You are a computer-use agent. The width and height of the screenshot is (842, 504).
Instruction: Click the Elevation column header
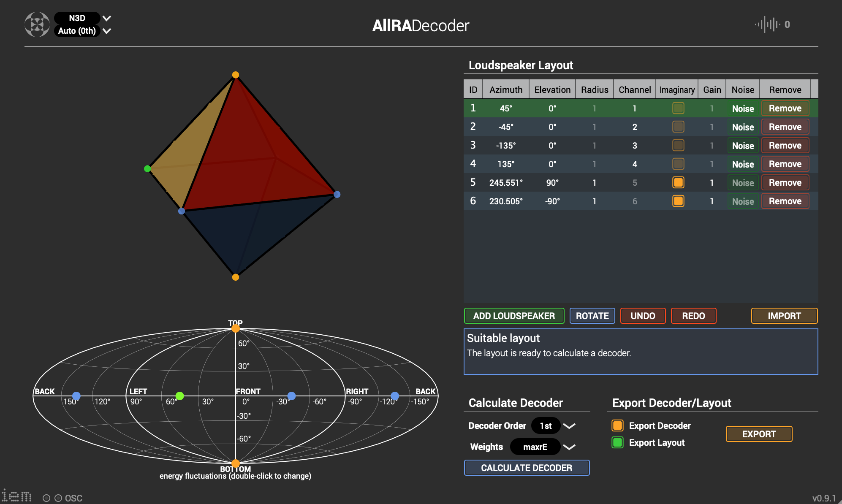(x=552, y=89)
